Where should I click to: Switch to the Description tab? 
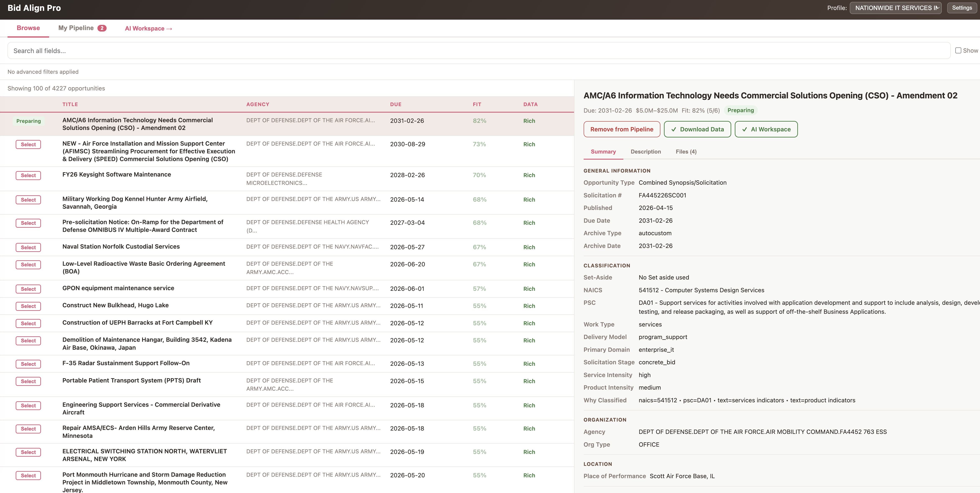click(x=646, y=152)
